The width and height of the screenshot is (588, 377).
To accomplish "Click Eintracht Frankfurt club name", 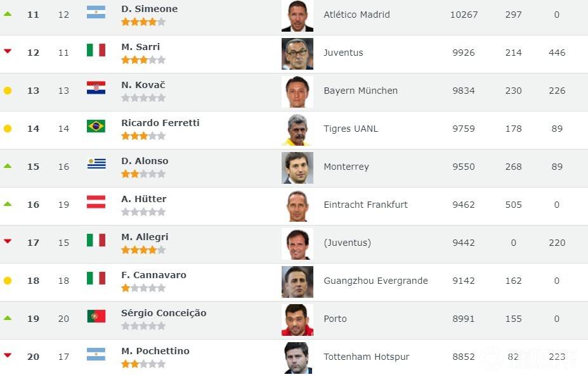I will pyautogui.click(x=365, y=205).
